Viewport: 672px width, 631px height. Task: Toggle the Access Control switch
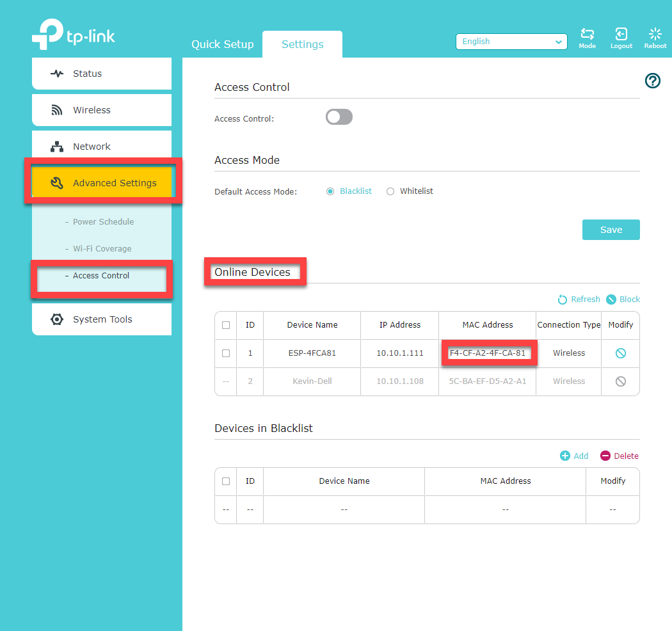click(x=339, y=117)
